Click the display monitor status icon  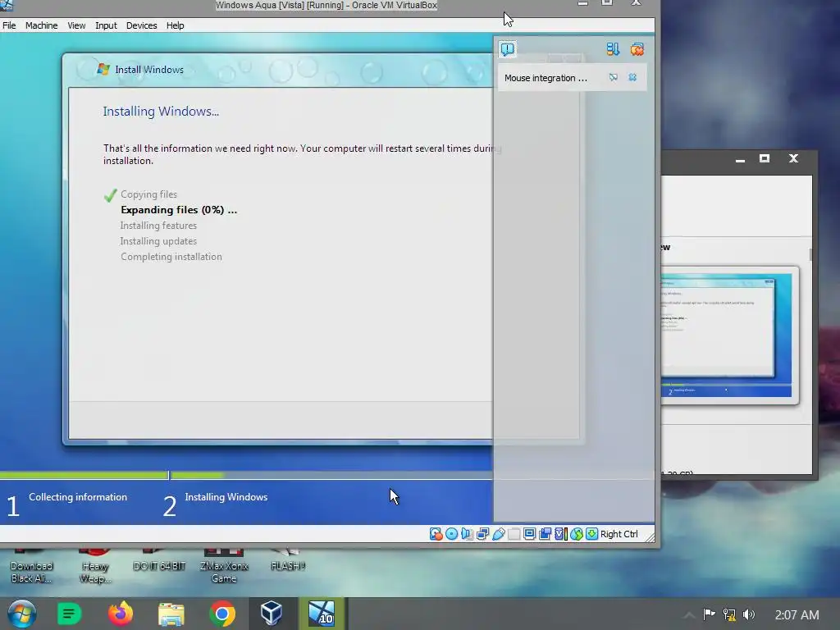click(529, 533)
